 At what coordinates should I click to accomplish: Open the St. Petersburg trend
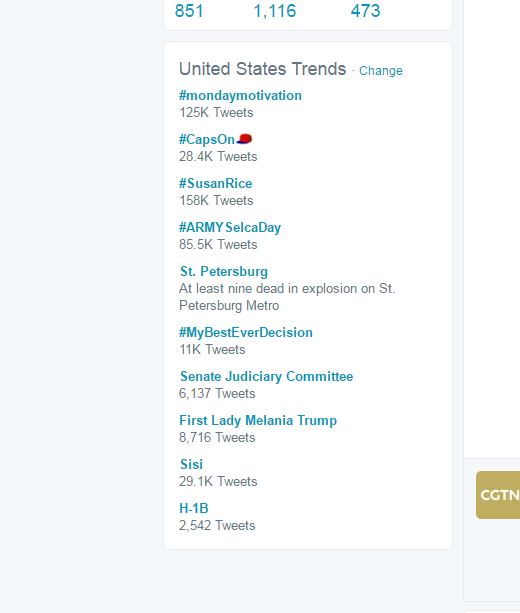tap(224, 271)
